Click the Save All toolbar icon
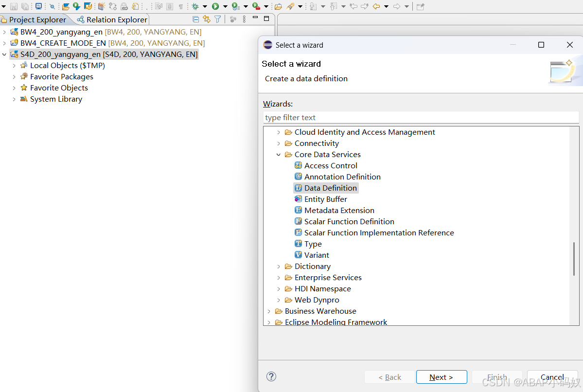Screen dimensions: 583x392 pyautogui.click(x=25, y=6)
